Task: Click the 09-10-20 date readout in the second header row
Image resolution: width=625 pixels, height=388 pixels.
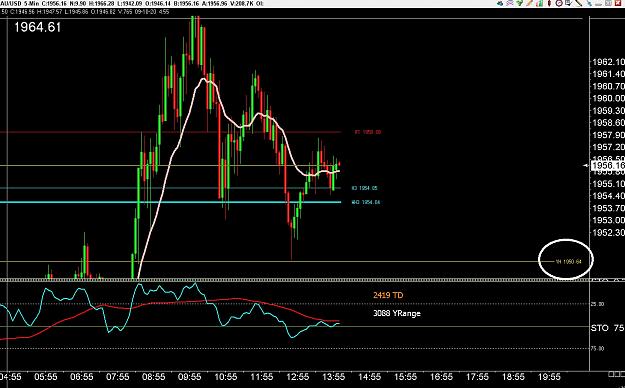Action: 146,12
